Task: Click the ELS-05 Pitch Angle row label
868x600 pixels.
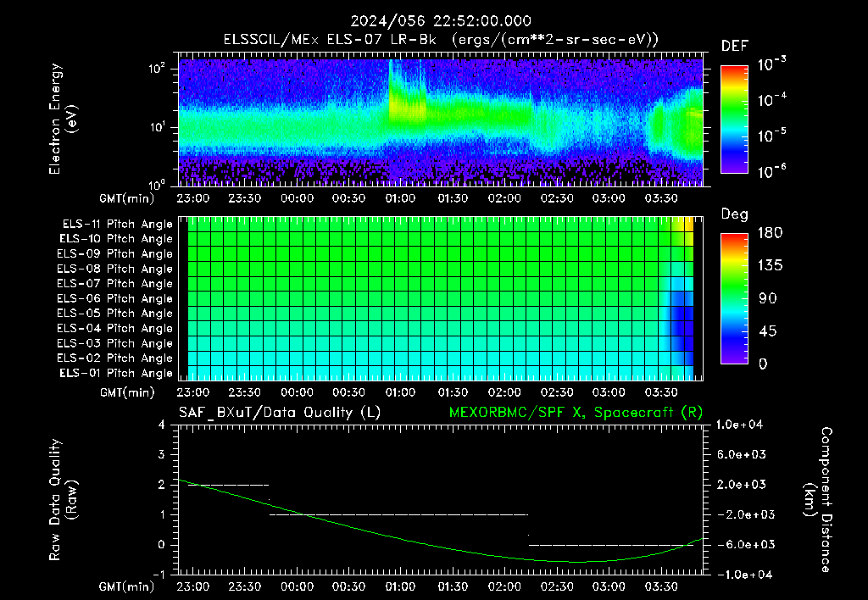Action: (x=114, y=314)
